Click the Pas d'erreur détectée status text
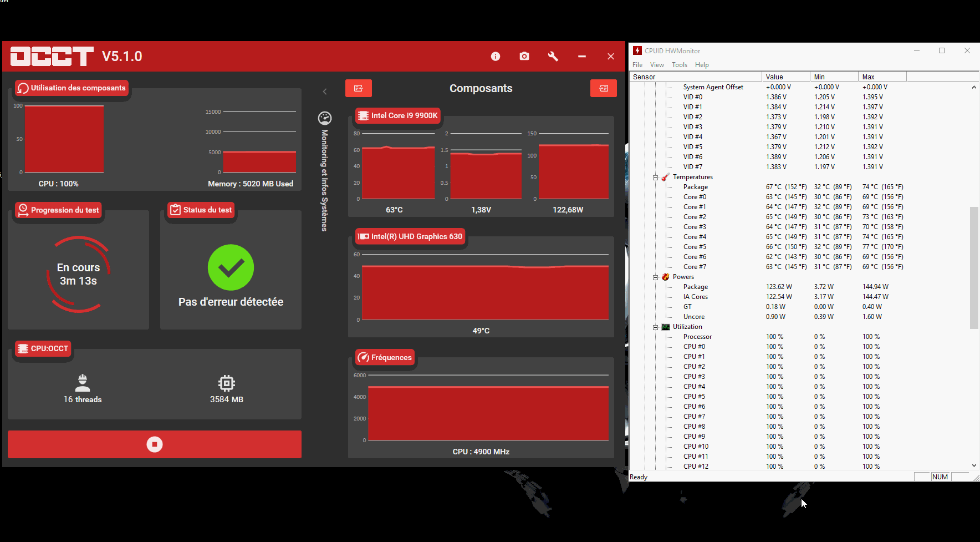The height and width of the screenshot is (542, 980). click(231, 302)
